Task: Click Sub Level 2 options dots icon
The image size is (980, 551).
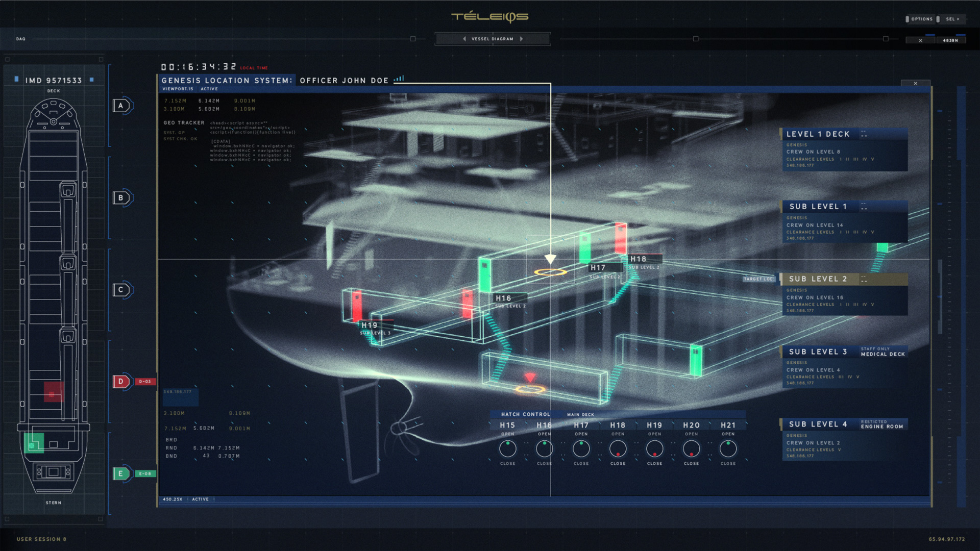Action: (864, 279)
